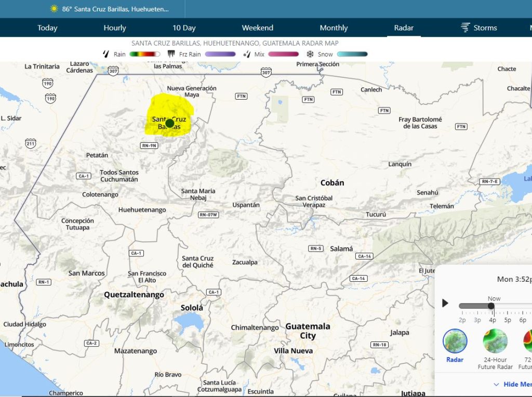This screenshot has width=532, height=397.
Task: Click the Santa Cruz Barillas map marker dot
Action: pos(169,123)
